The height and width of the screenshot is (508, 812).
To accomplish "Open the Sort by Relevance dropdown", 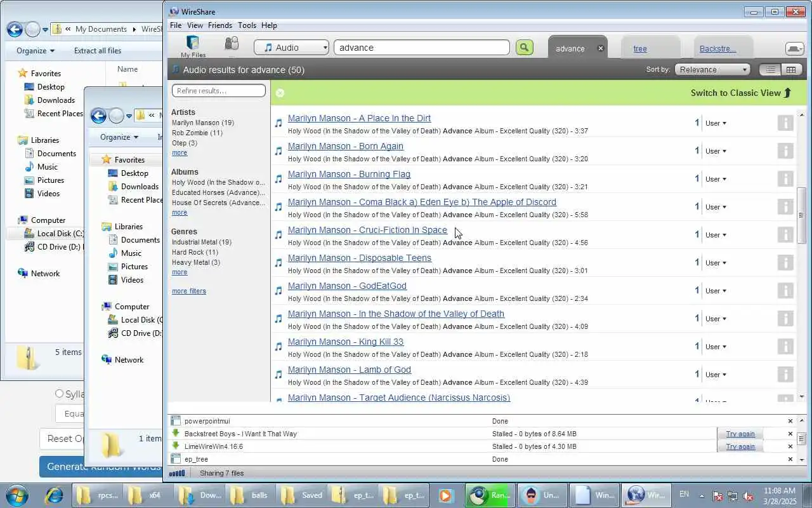I will [712, 70].
